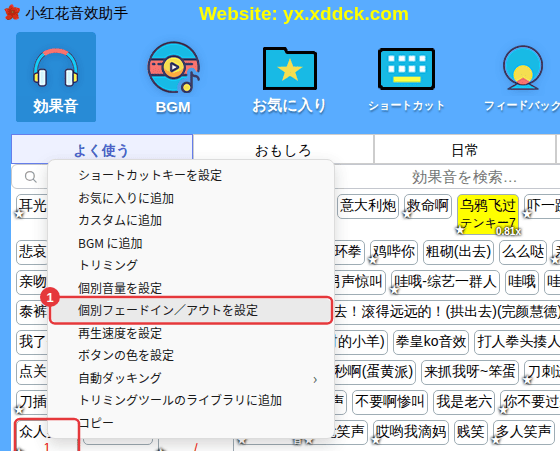Choose ボタンの色を設定 menu entry
The image size is (560, 451).
[191, 355]
